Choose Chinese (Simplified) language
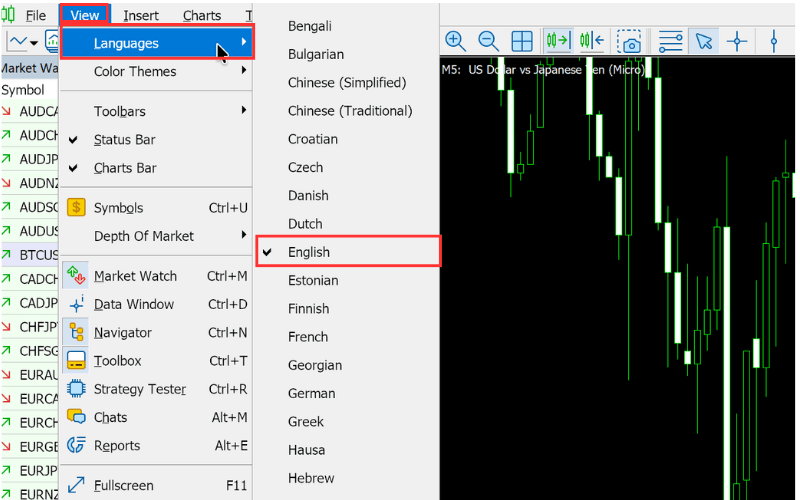This screenshot has width=800, height=500. pyautogui.click(x=347, y=82)
